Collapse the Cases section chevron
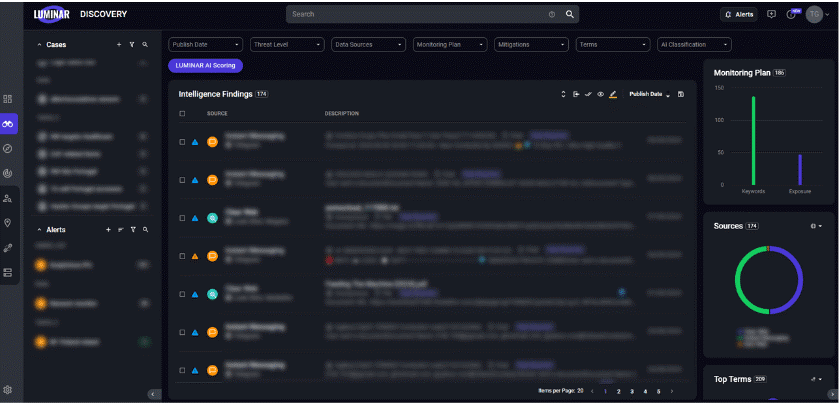 point(39,45)
